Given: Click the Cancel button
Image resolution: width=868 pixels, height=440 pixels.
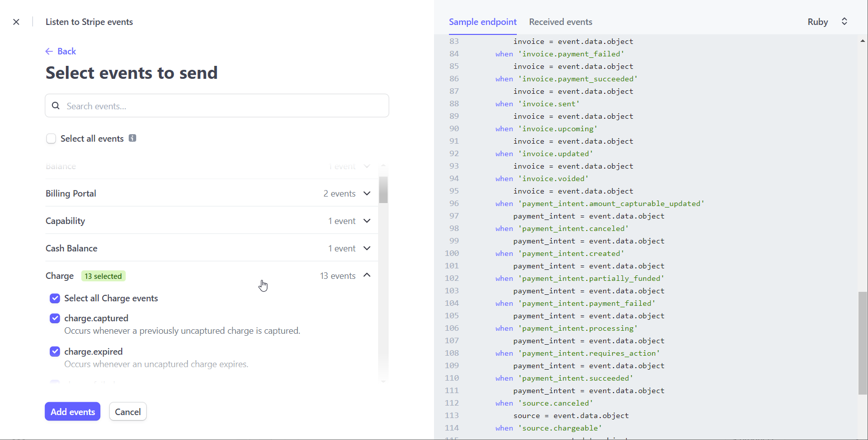Looking at the screenshot, I should (x=128, y=412).
